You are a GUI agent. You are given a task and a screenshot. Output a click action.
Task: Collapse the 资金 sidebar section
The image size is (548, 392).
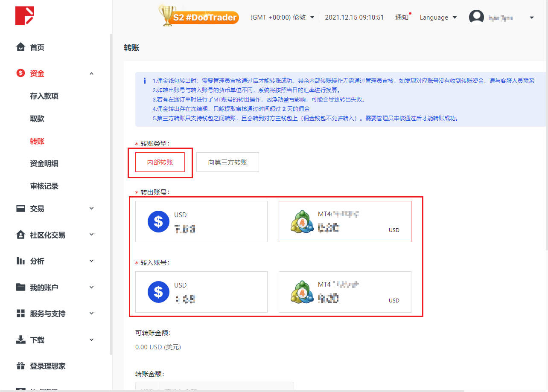coord(91,73)
